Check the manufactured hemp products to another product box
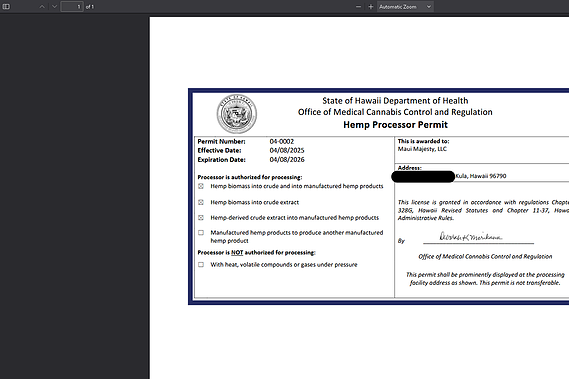569x379 pixels. pos(201,232)
